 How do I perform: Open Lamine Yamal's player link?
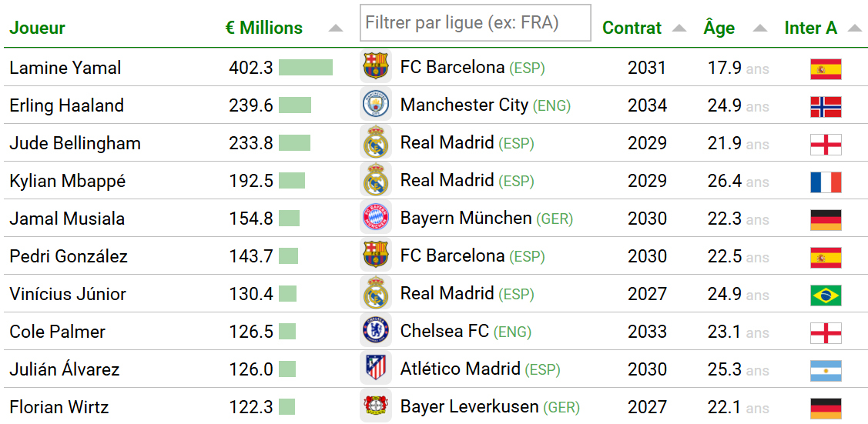[65, 68]
